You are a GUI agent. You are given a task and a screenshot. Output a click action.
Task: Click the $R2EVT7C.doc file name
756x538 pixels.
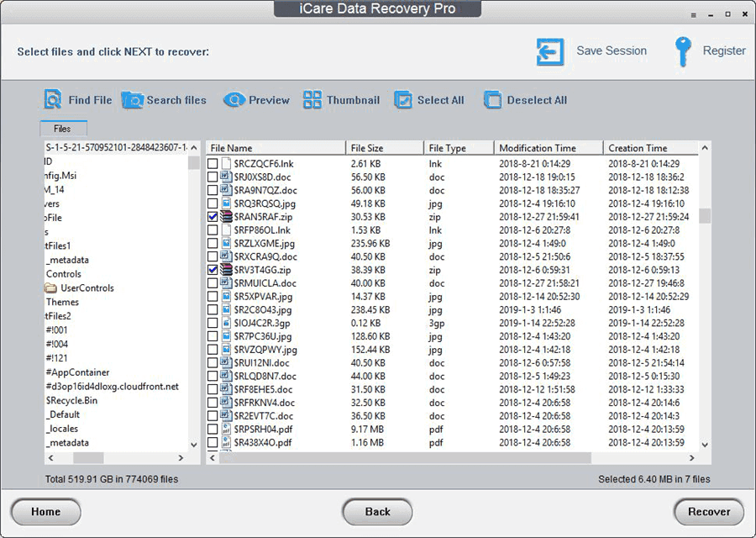click(264, 415)
